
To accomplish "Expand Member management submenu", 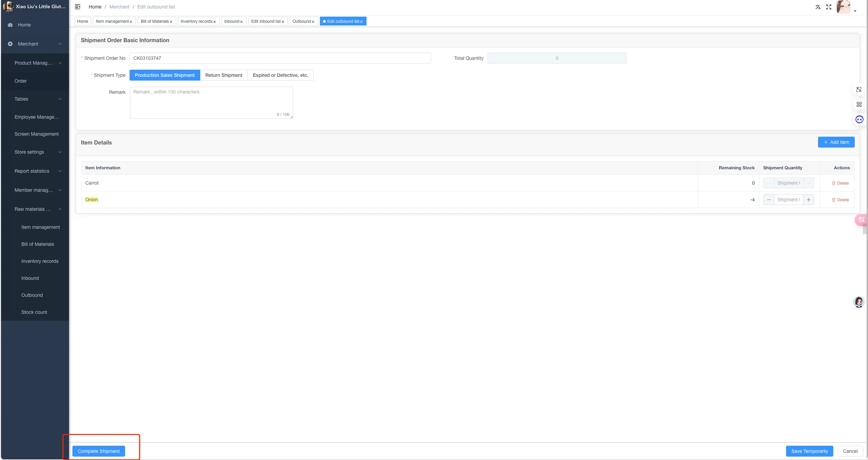I will point(60,190).
